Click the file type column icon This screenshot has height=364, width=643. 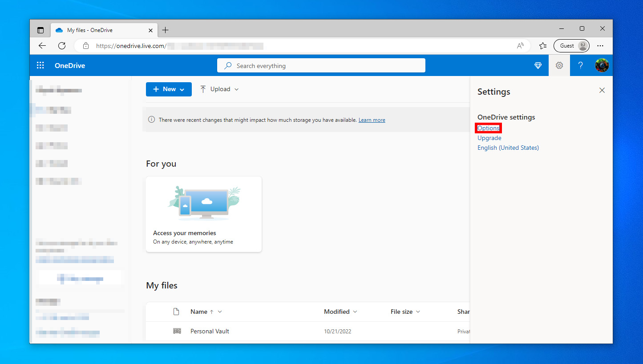[x=176, y=312]
